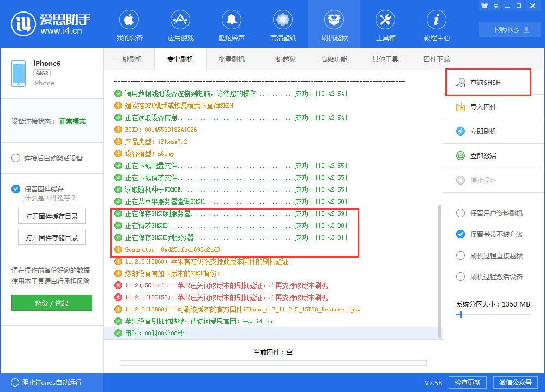Open 什么是固件缓存？ link

pyautogui.click(x=50, y=198)
